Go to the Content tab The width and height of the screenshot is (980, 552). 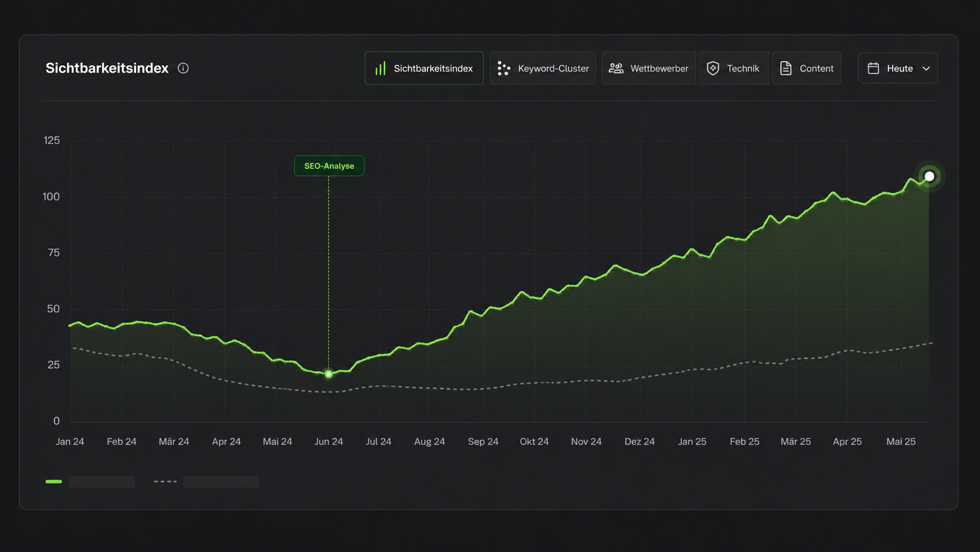coord(816,69)
